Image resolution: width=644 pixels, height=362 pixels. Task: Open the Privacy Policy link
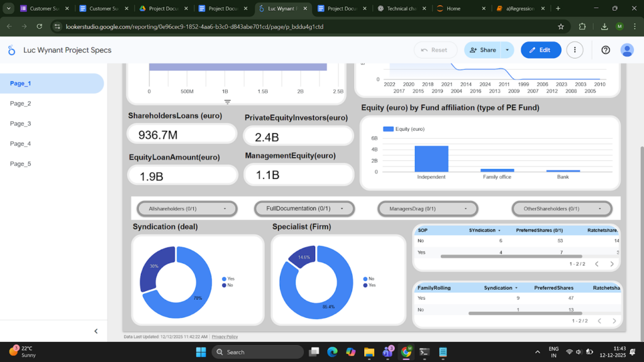(225, 337)
